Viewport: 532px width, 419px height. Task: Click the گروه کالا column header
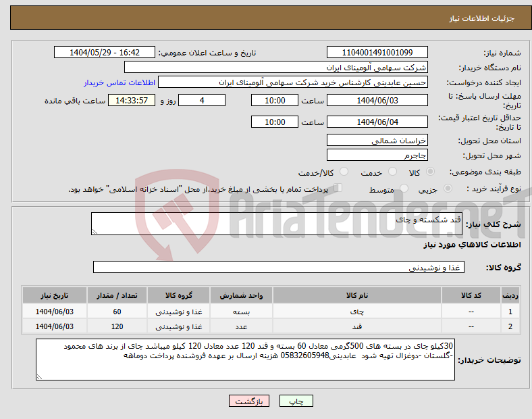pyautogui.click(x=178, y=295)
